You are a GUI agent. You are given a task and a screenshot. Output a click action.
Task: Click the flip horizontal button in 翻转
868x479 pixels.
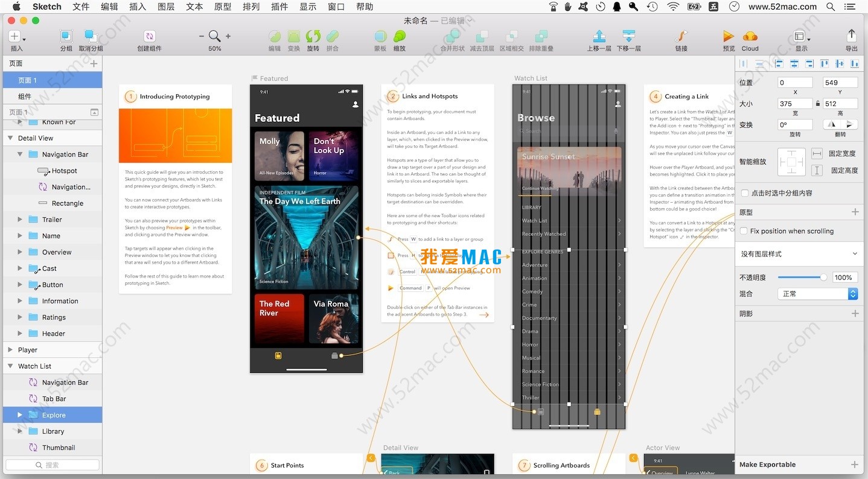pos(832,125)
